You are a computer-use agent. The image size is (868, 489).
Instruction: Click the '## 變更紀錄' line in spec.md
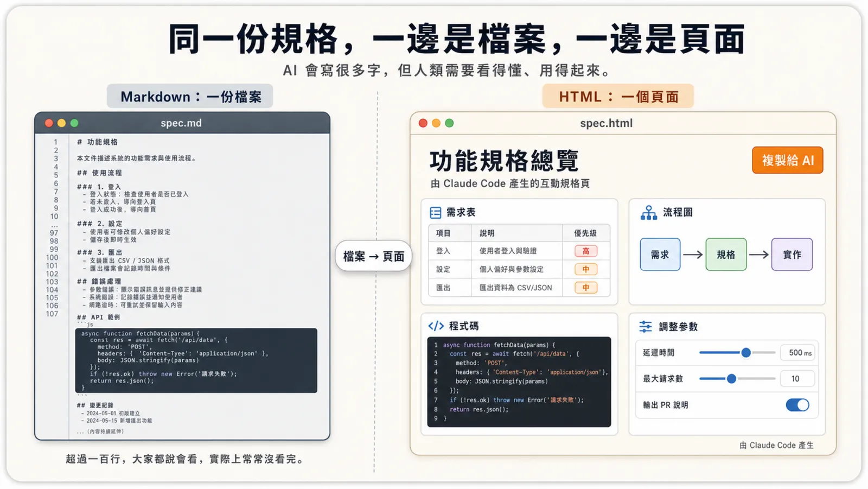coord(95,405)
